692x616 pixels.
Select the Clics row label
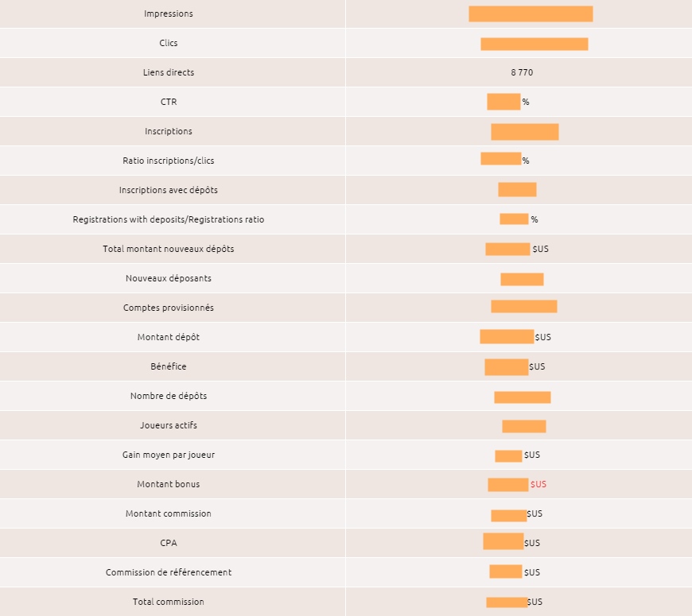tap(169, 43)
